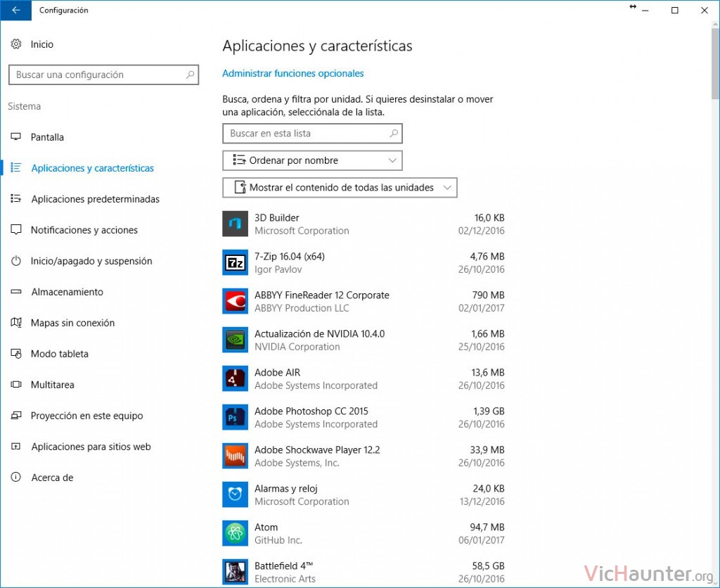Open Acerca de section
The image size is (720, 588).
point(52,478)
